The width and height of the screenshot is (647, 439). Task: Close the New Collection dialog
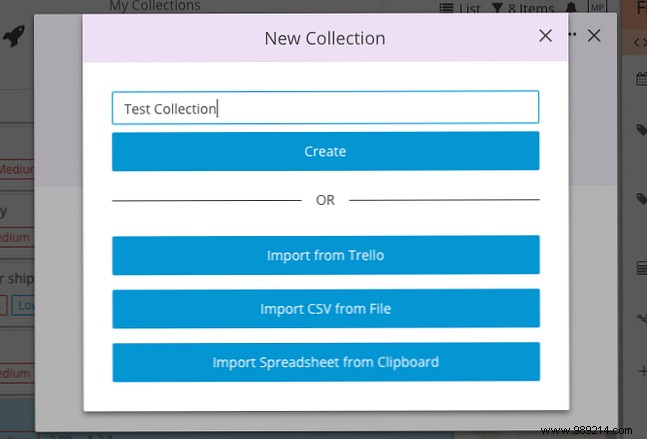click(545, 36)
